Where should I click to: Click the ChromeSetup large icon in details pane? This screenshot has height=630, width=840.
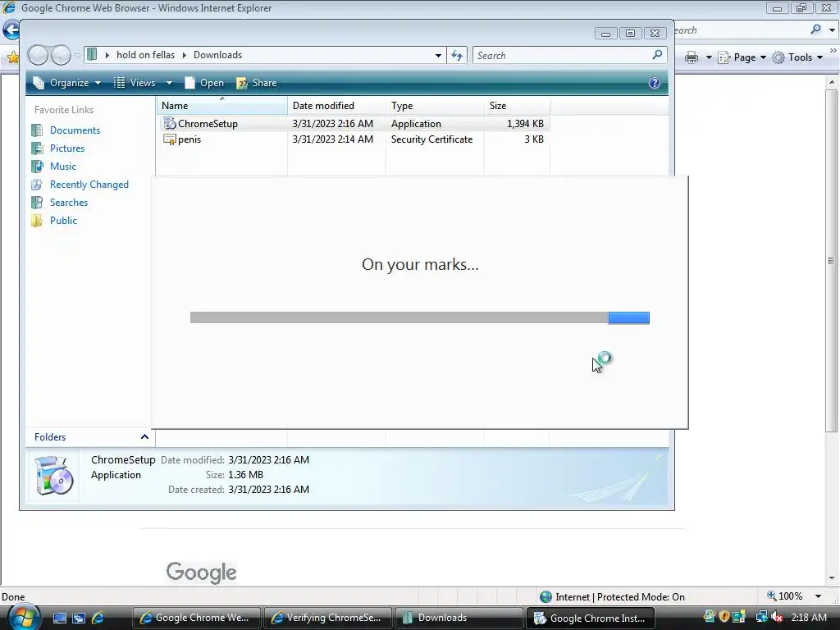(x=53, y=475)
